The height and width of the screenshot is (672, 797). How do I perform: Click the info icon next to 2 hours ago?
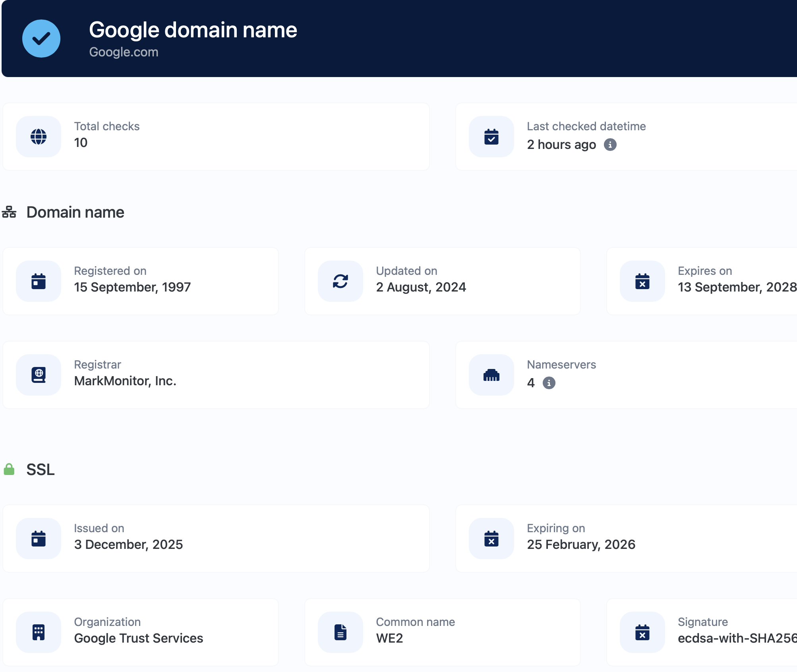[610, 145]
